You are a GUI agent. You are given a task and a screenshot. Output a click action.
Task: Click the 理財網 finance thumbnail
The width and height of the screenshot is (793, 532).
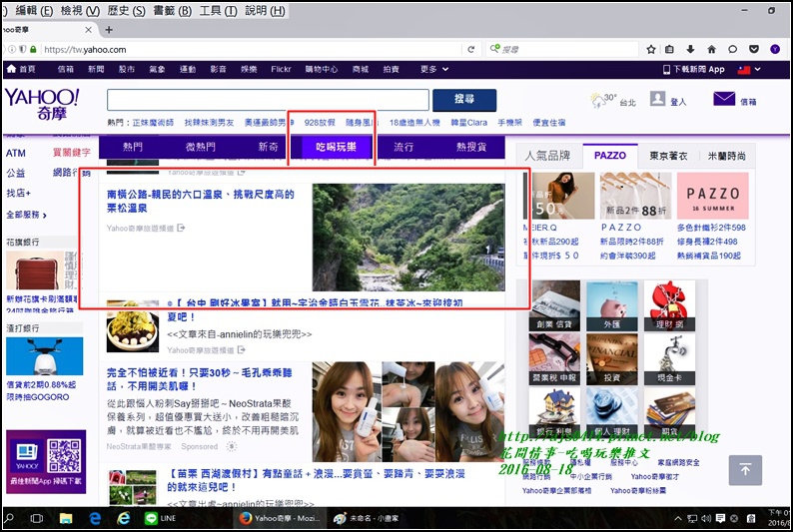pyautogui.click(x=669, y=305)
